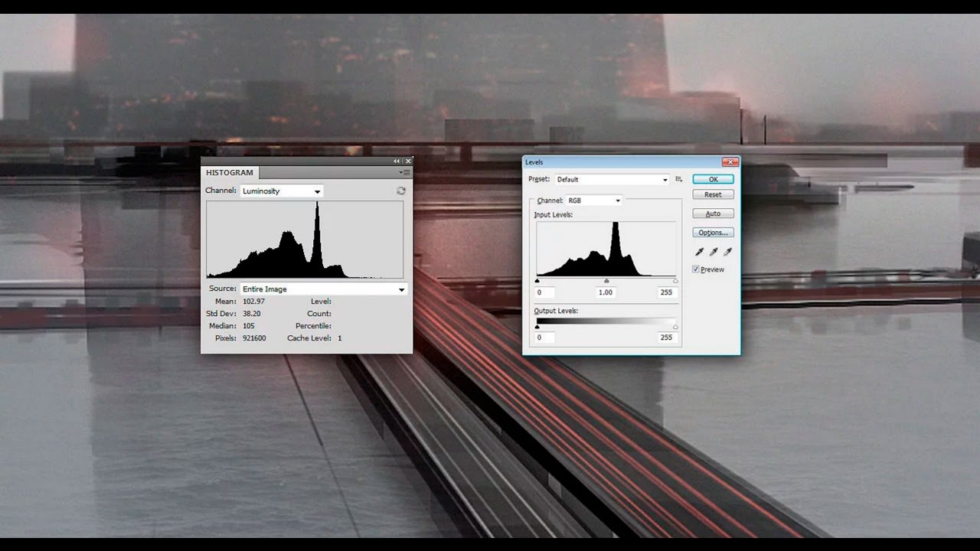
Task: Click the output levels black slider
Action: (x=537, y=327)
